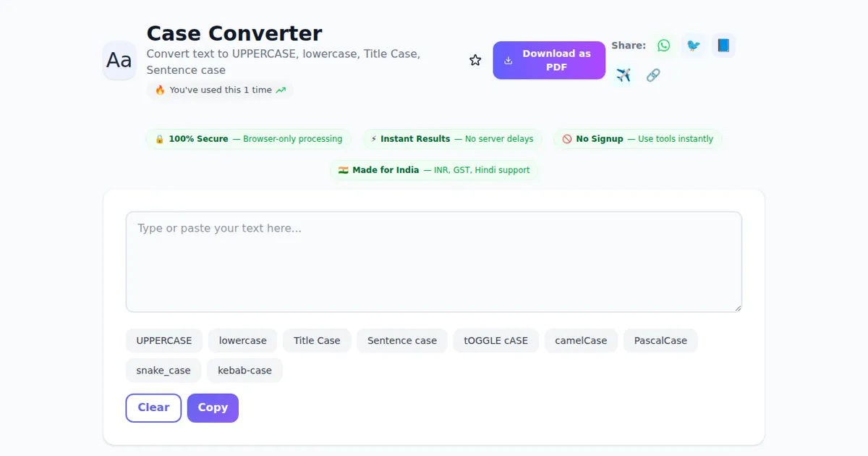
Task: Clear the text area
Action: [153, 408]
